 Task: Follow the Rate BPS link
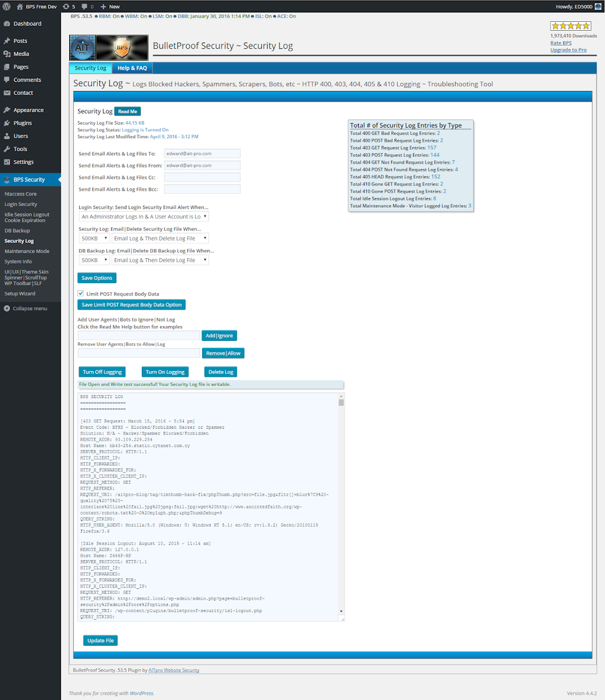[561, 43]
